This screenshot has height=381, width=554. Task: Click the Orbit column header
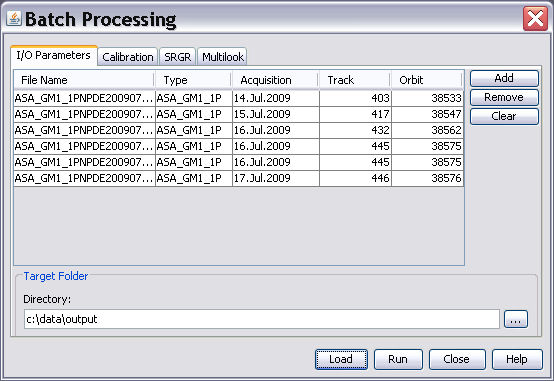click(x=427, y=80)
